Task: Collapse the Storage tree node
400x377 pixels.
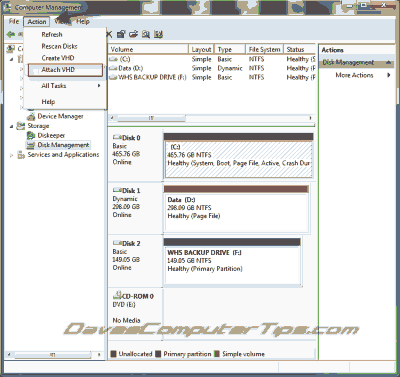Action: 12,126
